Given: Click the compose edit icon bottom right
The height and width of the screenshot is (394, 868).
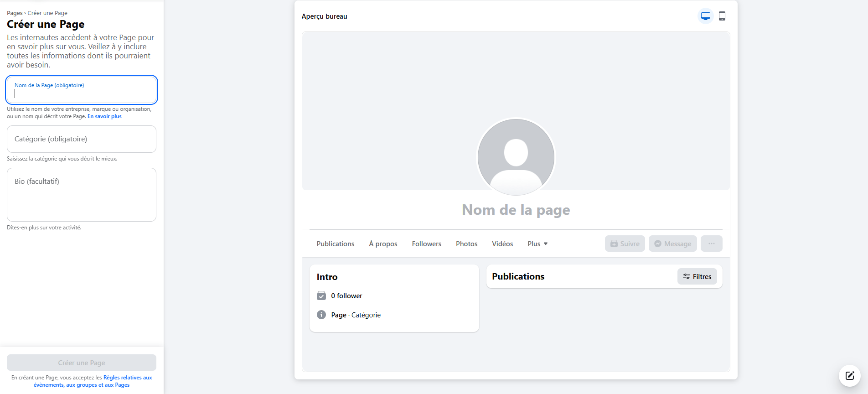Looking at the screenshot, I should 849,376.
